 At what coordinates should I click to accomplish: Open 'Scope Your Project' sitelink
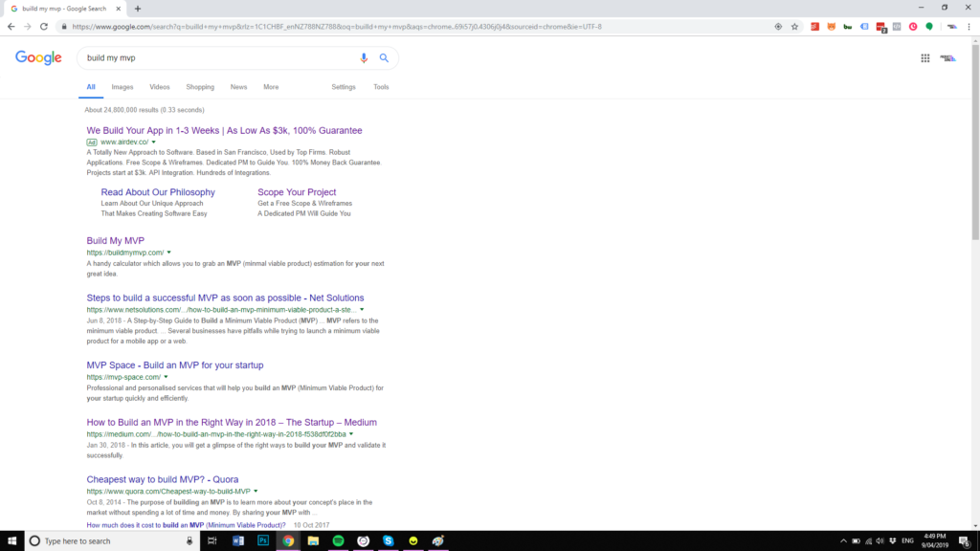[297, 192]
